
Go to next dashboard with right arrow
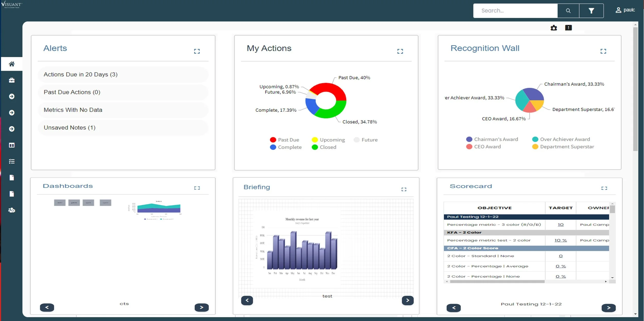(201, 307)
